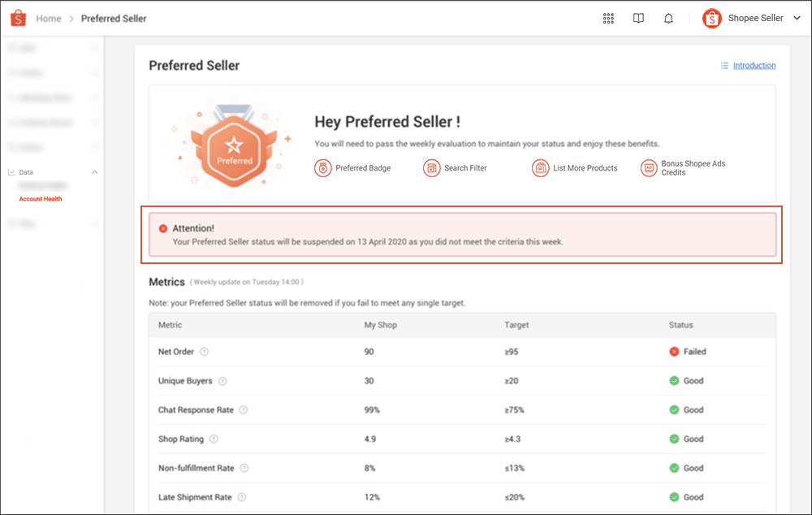Viewport: 812px width, 515px height.
Task: Open the education guide book icon
Action: pyautogui.click(x=638, y=18)
